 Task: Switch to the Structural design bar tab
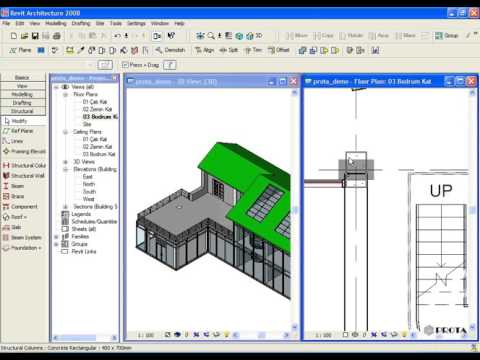click(x=23, y=111)
